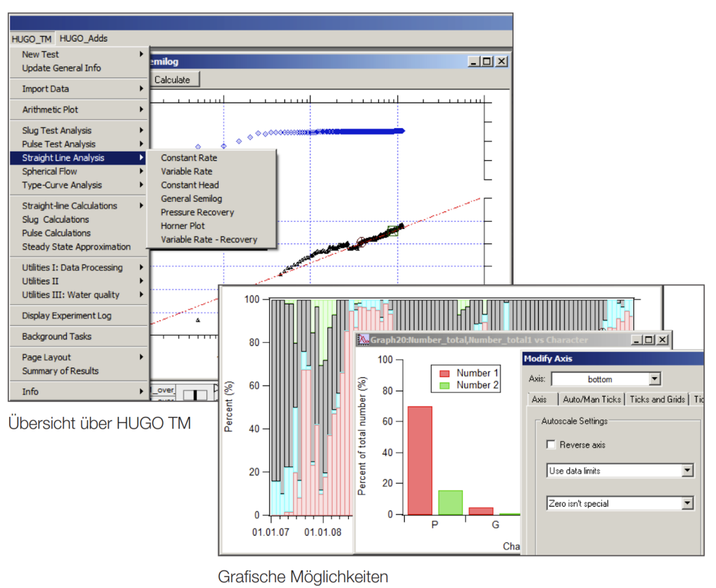
Task: Click the green bar for P
Action: coord(450,503)
